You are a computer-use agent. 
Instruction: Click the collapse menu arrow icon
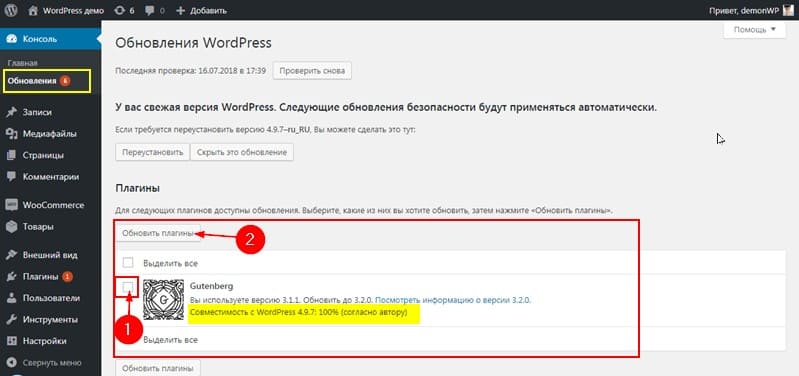tap(12, 363)
